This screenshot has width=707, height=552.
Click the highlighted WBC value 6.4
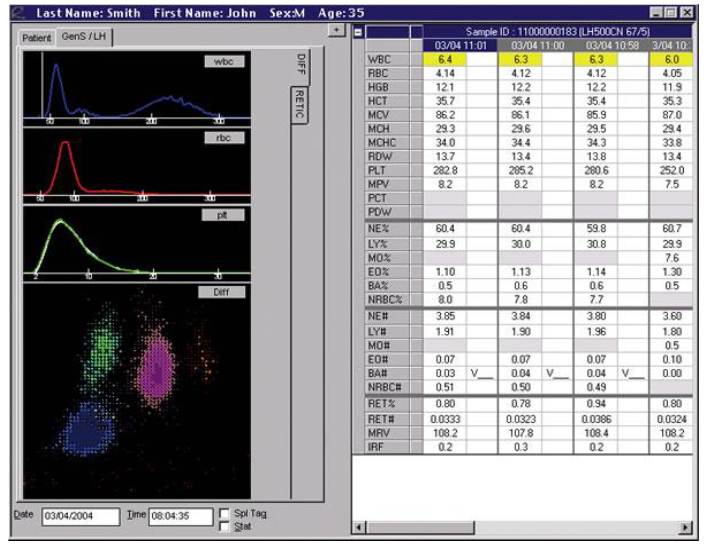446,60
